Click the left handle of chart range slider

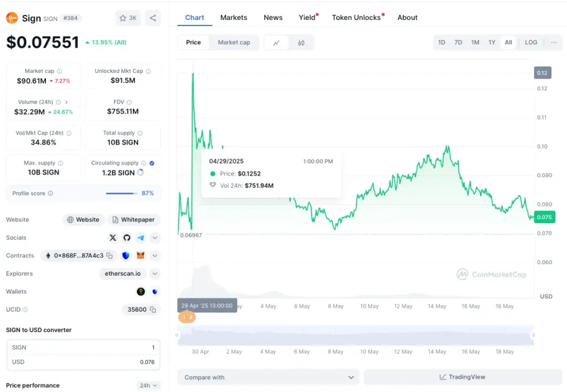pyautogui.click(x=177, y=335)
